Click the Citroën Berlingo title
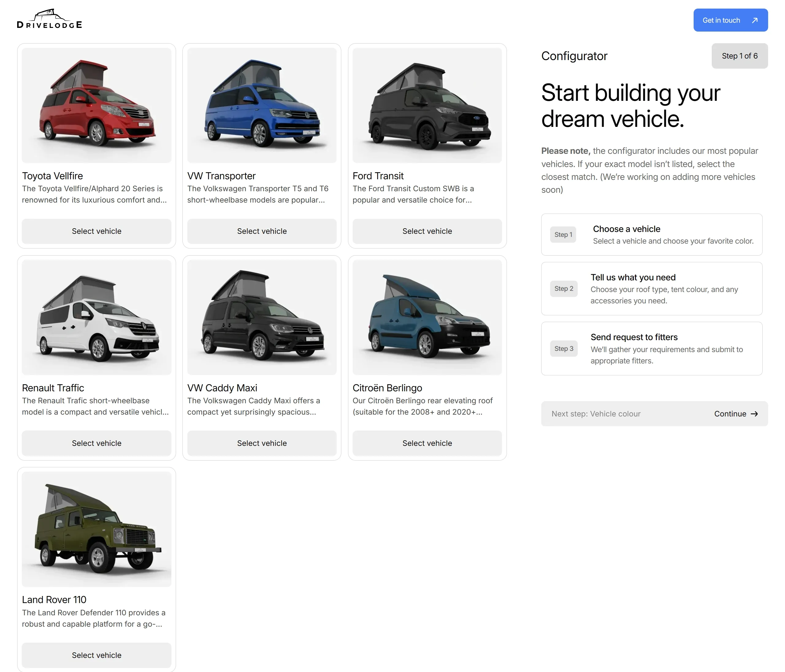The width and height of the screenshot is (785, 672). (387, 388)
